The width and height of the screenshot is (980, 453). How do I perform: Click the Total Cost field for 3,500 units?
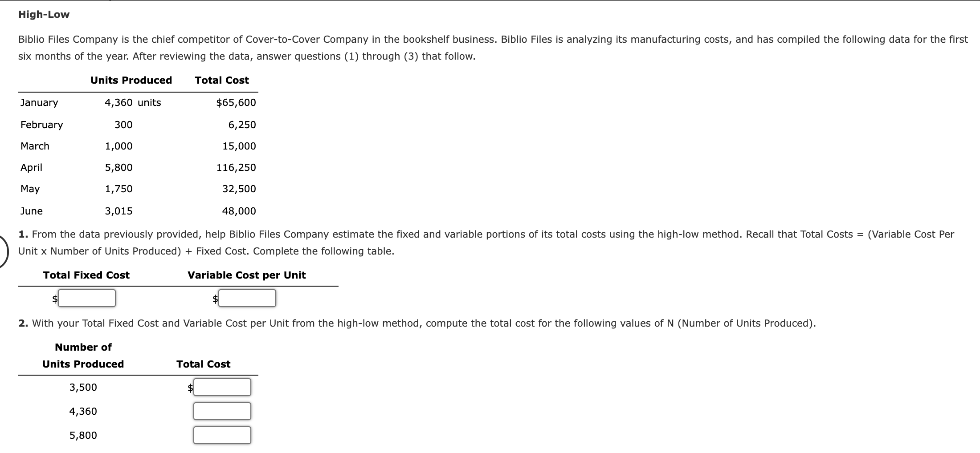click(221, 387)
